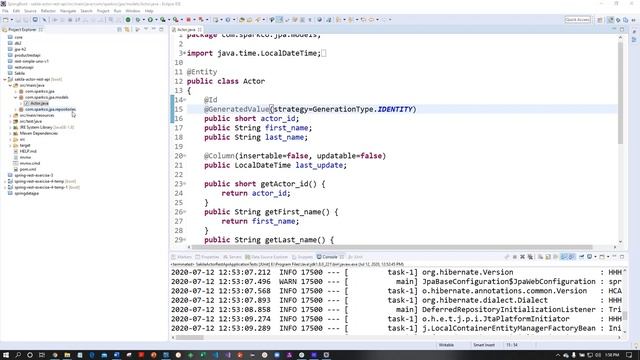Click the Coverage run toolbar icon
Screen dimensions: 640x360
[163, 20]
